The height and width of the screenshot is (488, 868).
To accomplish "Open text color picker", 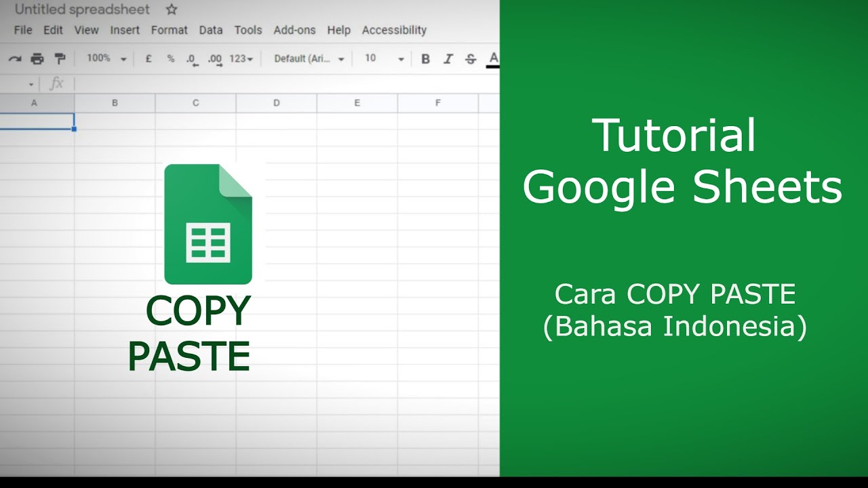I will 493,59.
